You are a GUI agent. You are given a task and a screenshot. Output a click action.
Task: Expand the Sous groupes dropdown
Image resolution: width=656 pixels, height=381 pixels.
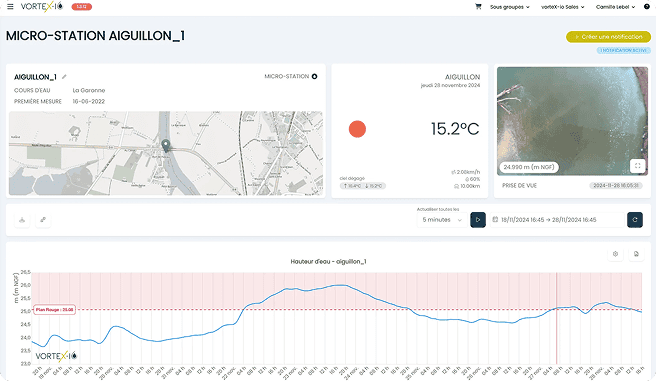510,7
